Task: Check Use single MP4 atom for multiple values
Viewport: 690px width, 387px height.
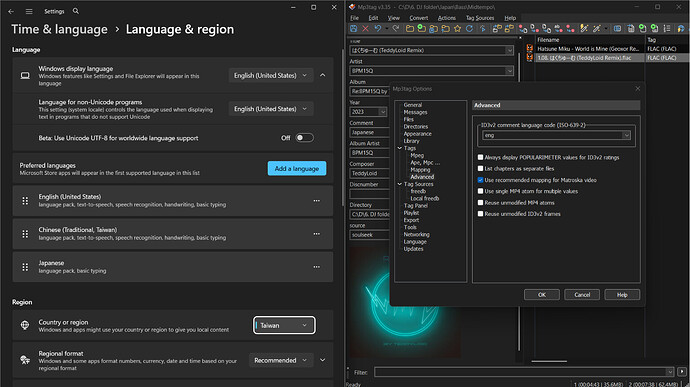Action: click(481, 191)
